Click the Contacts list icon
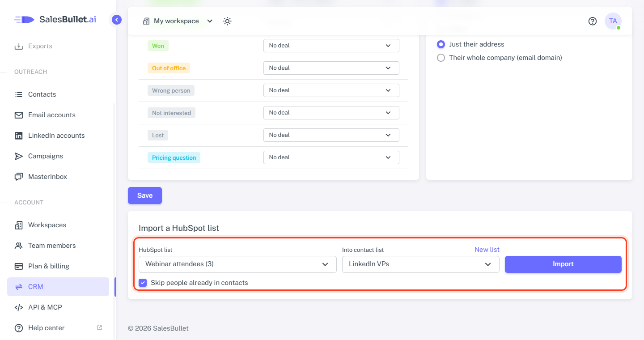The width and height of the screenshot is (644, 340). tap(19, 94)
